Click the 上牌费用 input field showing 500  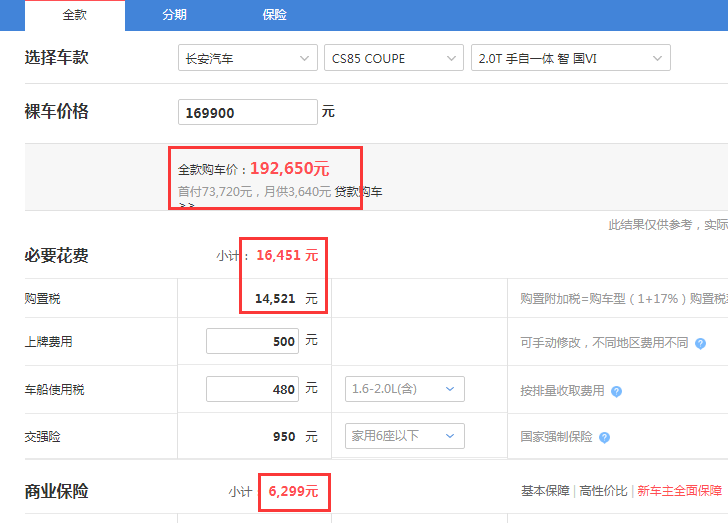pos(252,341)
